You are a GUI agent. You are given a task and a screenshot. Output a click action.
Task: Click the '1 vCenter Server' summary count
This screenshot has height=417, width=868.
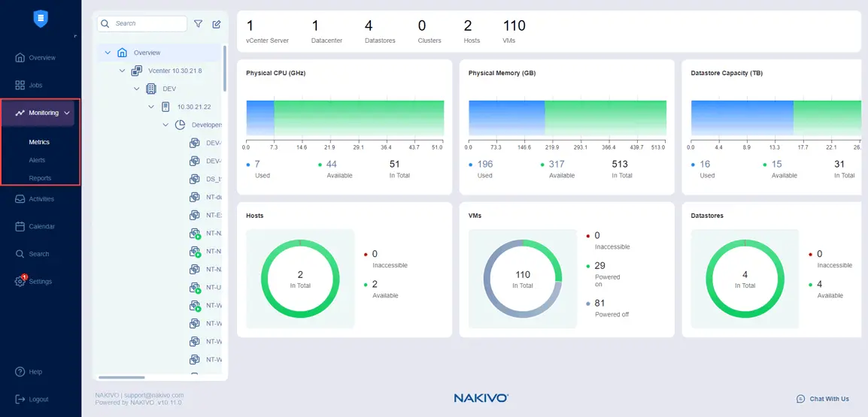pos(267,32)
